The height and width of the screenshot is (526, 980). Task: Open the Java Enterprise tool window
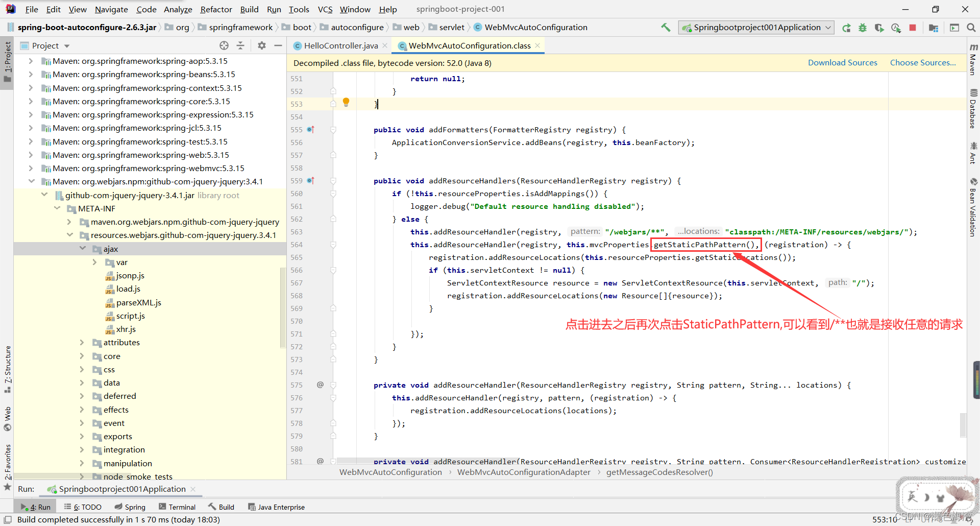pos(276,507)
